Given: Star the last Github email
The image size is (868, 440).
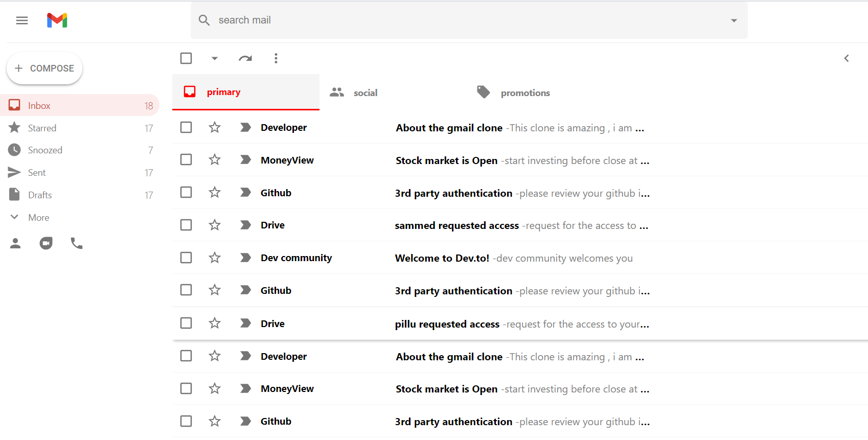Looking at the screenshot, I should pyautogui.click(x=215, y=421).
